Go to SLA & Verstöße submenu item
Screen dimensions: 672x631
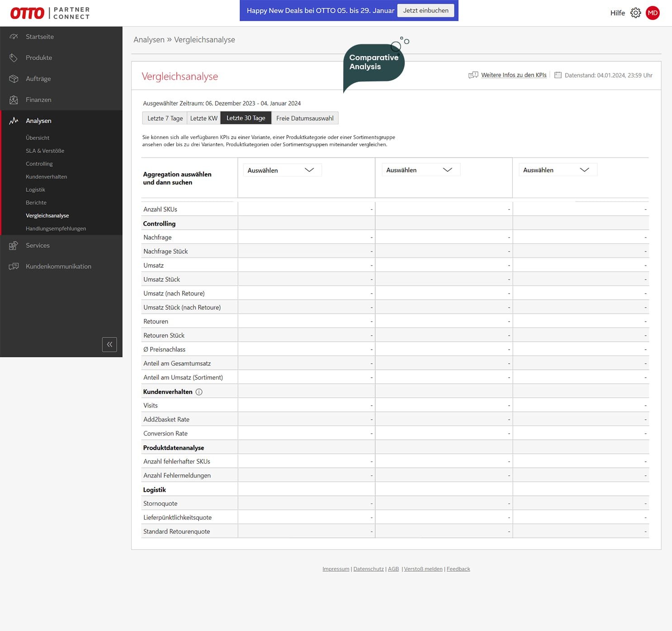(x=45, y=151)
